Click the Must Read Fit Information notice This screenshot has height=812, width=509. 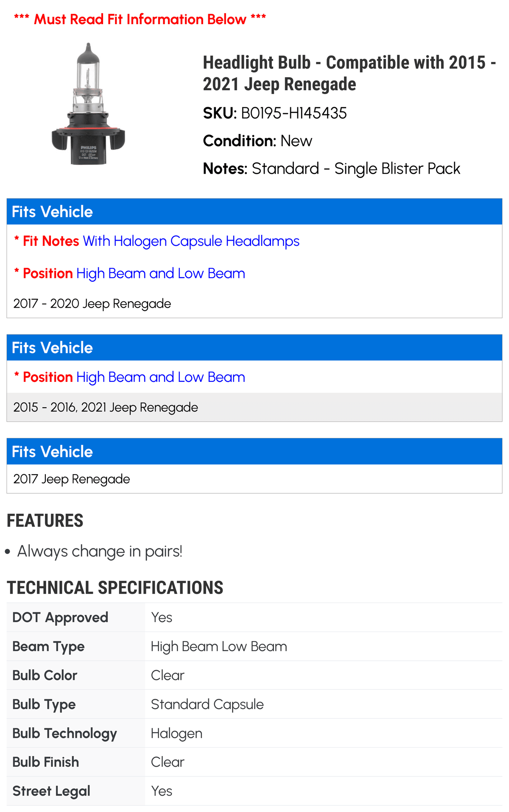click(x=140, y=19)
